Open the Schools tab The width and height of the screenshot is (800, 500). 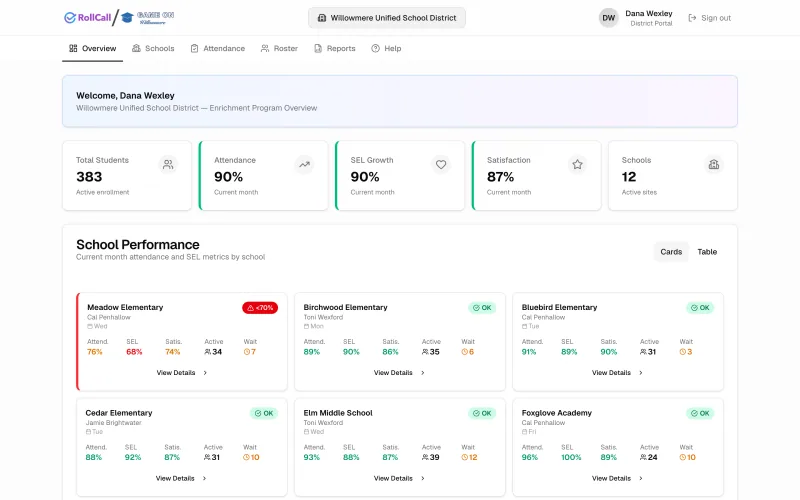153,48
